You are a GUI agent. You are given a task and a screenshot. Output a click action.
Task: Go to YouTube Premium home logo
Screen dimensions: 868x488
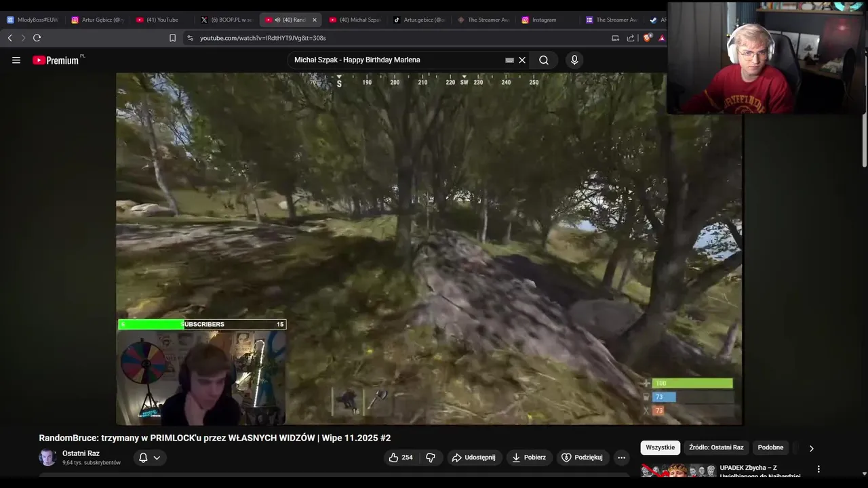[56, 60]
